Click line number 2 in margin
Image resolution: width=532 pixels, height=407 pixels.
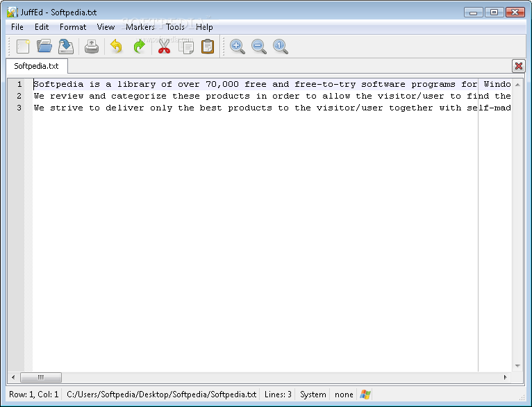click(19, 96)
